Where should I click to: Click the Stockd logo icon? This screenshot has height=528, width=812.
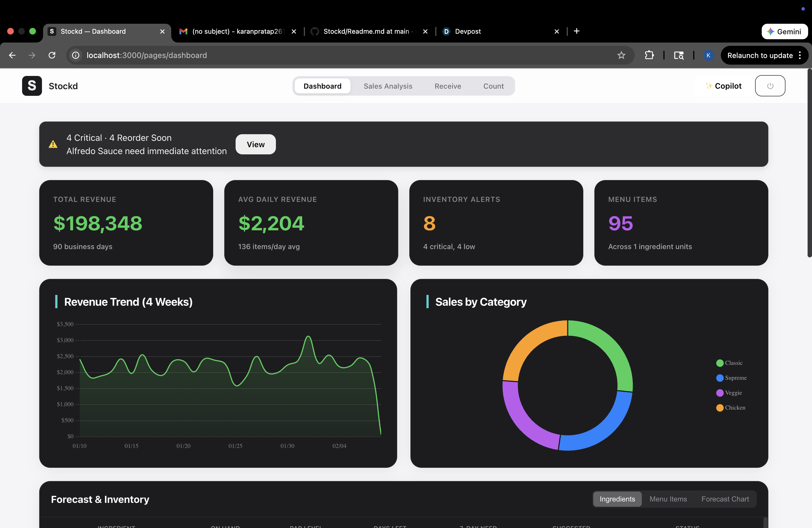pyautogui.click(x=32, y=86)
